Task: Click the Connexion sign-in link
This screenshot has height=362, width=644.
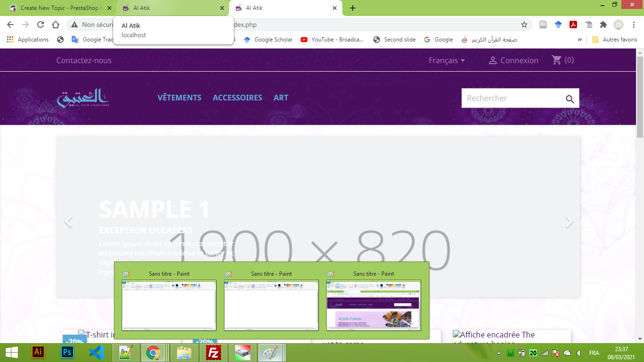Action: pyautogui.click(x=513, y=60)
